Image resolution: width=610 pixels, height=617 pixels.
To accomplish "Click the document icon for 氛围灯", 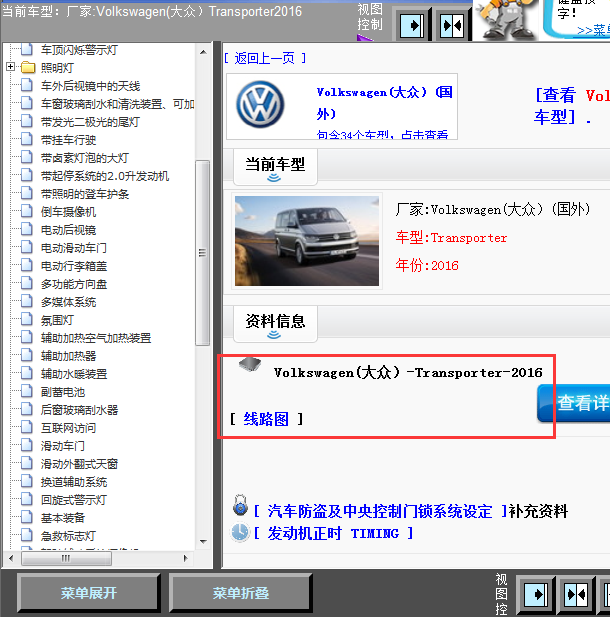I will 27,320.
